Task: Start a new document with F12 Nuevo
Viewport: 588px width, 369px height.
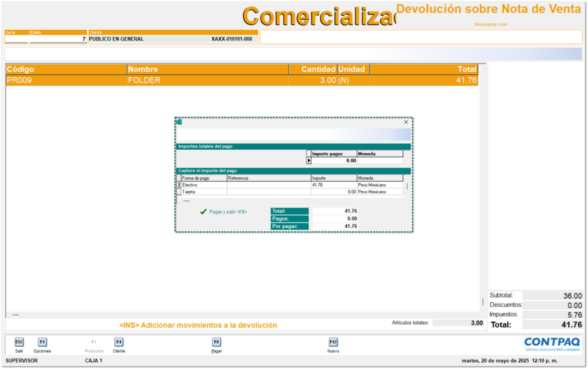Action: click(x=333, y=342)
